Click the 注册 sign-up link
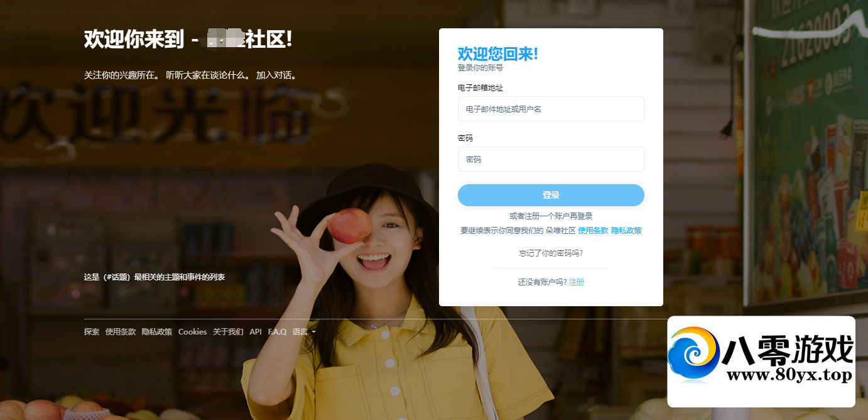 576,282
